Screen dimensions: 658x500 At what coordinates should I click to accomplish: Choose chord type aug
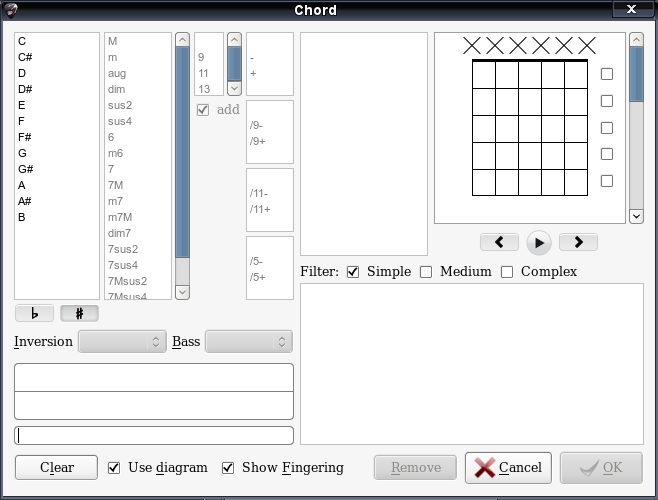click(x=138, y=73)
